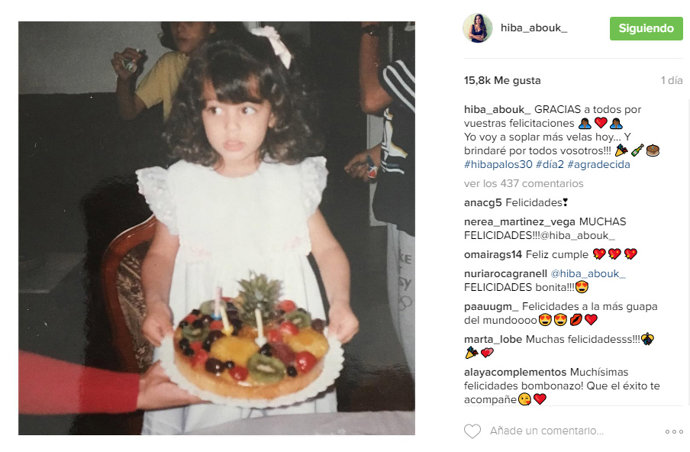
Task: Open the #día2 hashtag link
Action: (x=550, y=165)
